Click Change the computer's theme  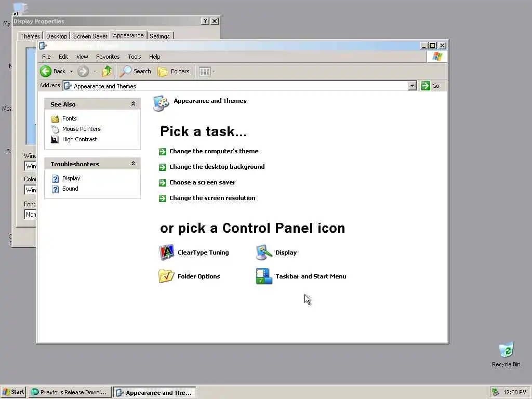214,151
